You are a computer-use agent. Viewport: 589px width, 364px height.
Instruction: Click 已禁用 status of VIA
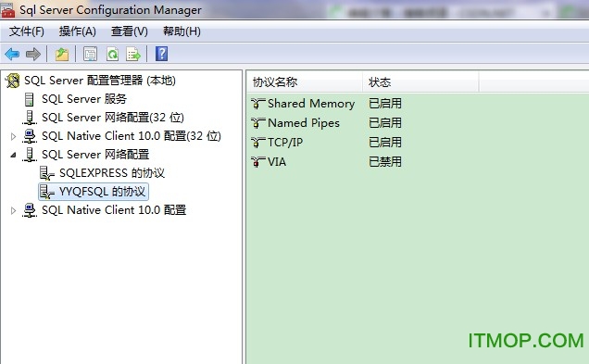pos(385,162)
